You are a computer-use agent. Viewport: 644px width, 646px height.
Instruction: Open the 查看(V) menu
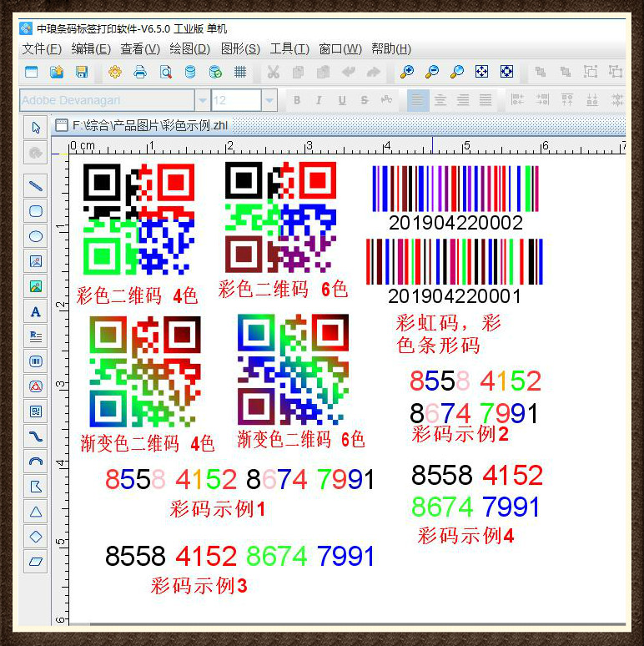(140, 48)
